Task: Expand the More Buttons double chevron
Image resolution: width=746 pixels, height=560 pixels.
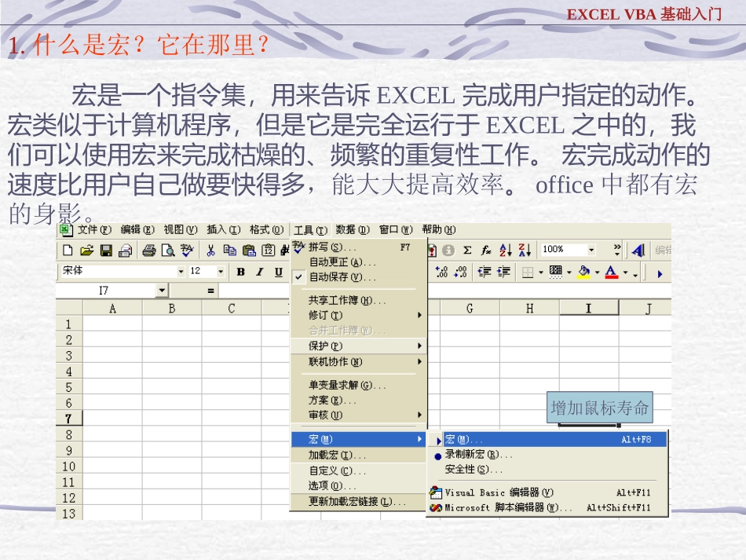Action: 617,249
